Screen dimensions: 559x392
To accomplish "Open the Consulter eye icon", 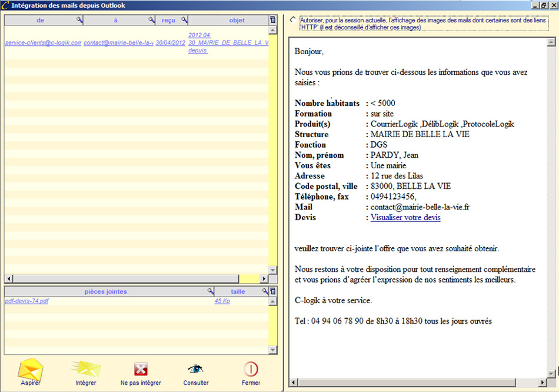I will click(x=195, y=369).
